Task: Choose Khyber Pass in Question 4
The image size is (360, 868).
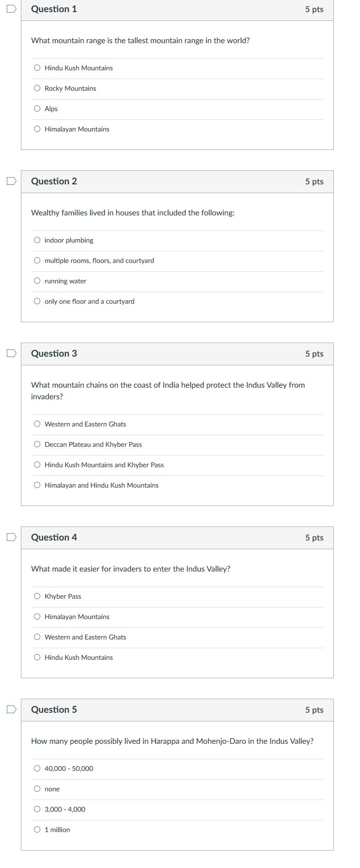Action: [37, 596]
